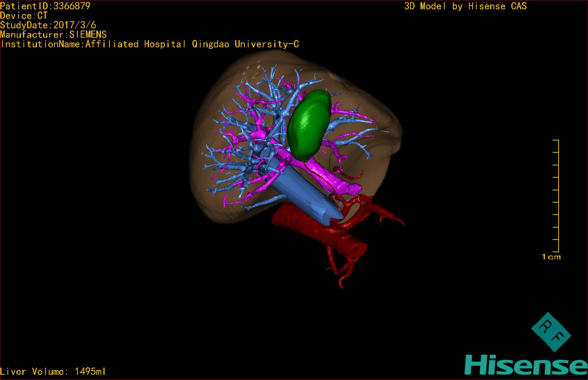
Task: Click the yellow scale ruler
Action: [x=556, y=196]
